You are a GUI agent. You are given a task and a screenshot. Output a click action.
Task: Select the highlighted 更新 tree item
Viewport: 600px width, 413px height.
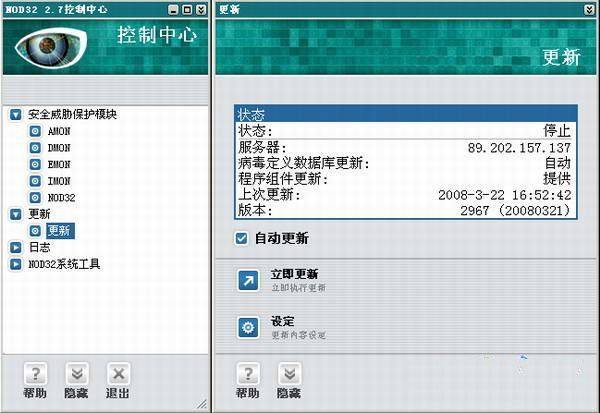click(x=60, y=231)
